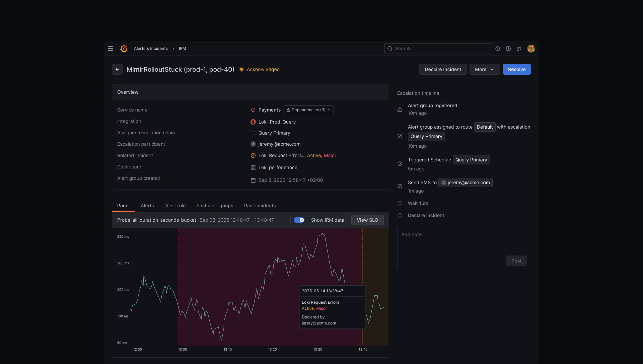Select the Declare incident step circle

(400, 215)
